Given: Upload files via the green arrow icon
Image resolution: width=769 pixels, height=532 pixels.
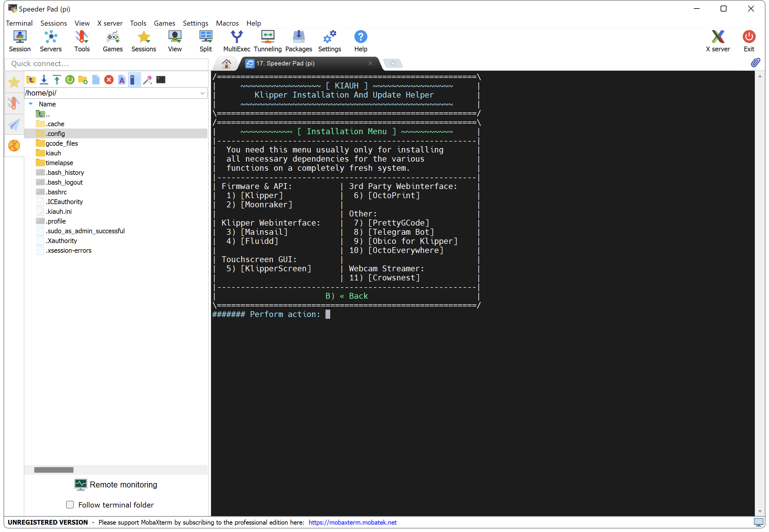Looking at the screenshot, I should [x=57, y=80].
